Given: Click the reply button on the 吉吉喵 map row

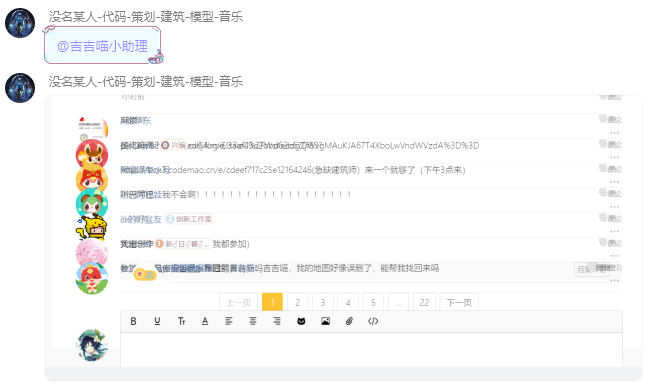Looking at the screenshot, I should click(x=592, y=269).
